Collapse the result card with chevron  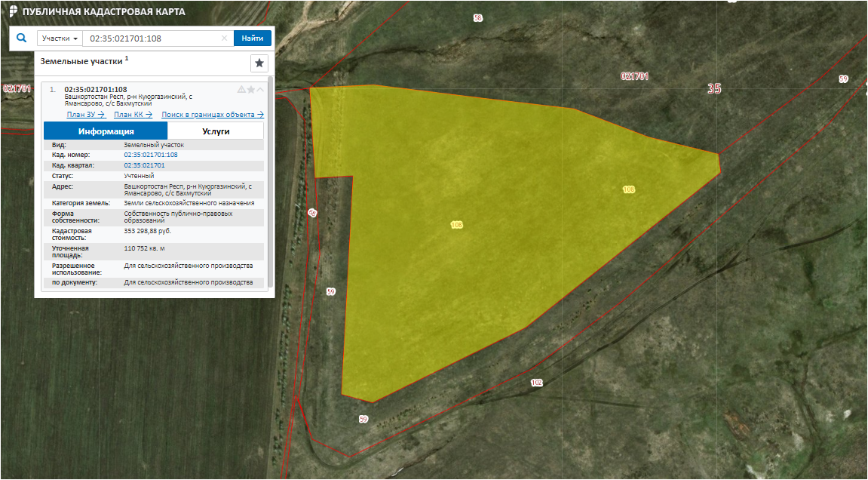point(261,89)
